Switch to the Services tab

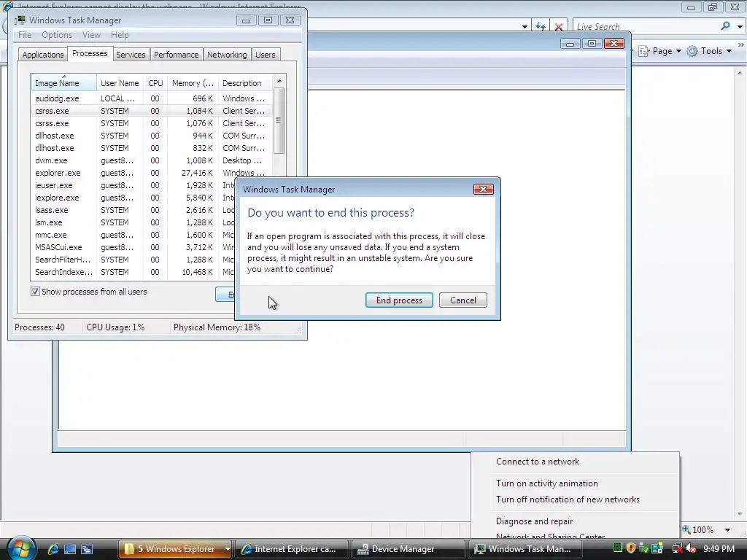click(x=131, y=55)
